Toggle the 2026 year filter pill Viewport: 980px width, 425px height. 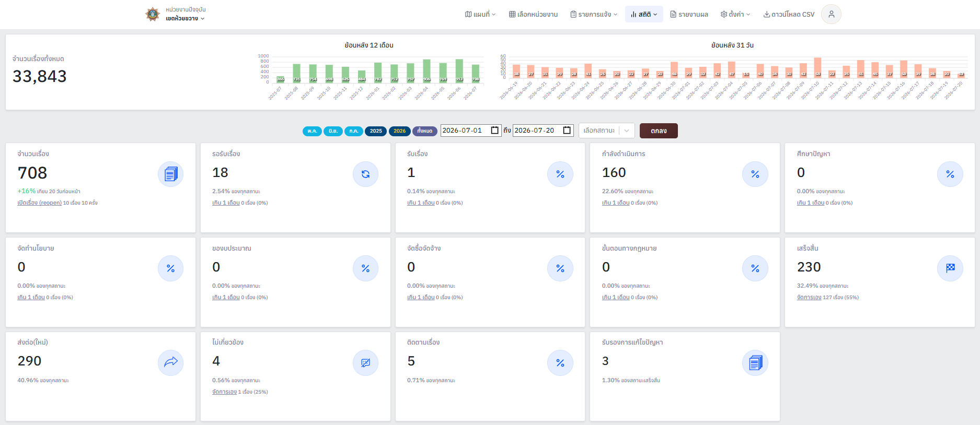399,131
